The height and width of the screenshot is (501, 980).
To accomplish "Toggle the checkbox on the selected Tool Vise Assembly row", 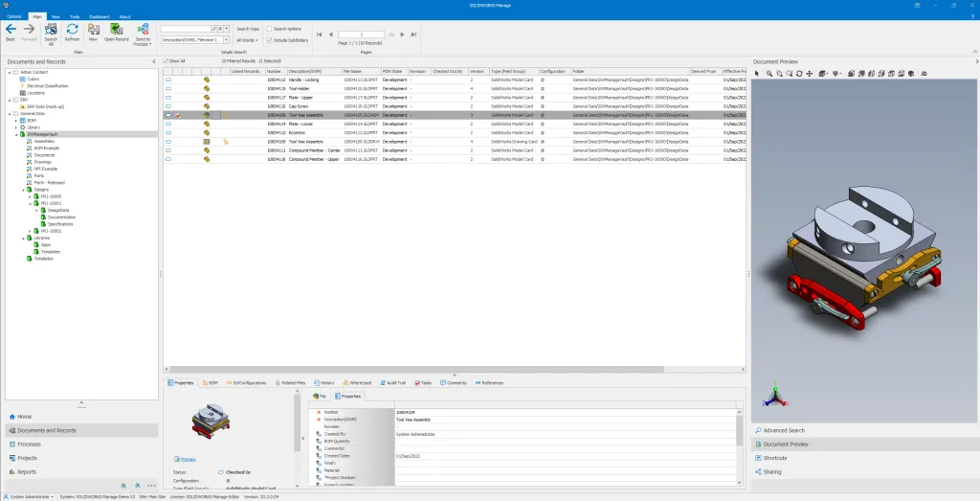I will tap(178, 115).
